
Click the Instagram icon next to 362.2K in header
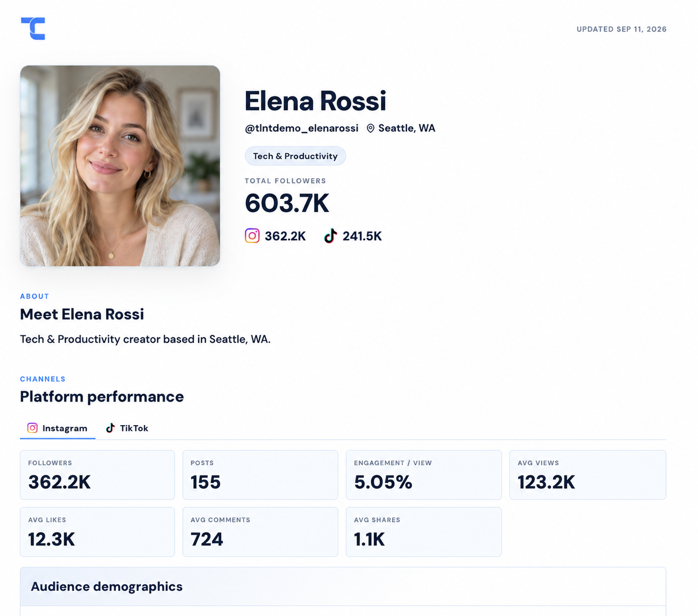click(x=252, y=236)
